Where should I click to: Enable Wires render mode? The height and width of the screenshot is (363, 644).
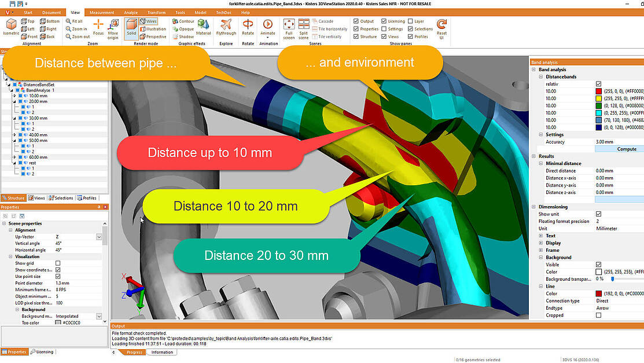pyautogui.click(x=148, y=21)
